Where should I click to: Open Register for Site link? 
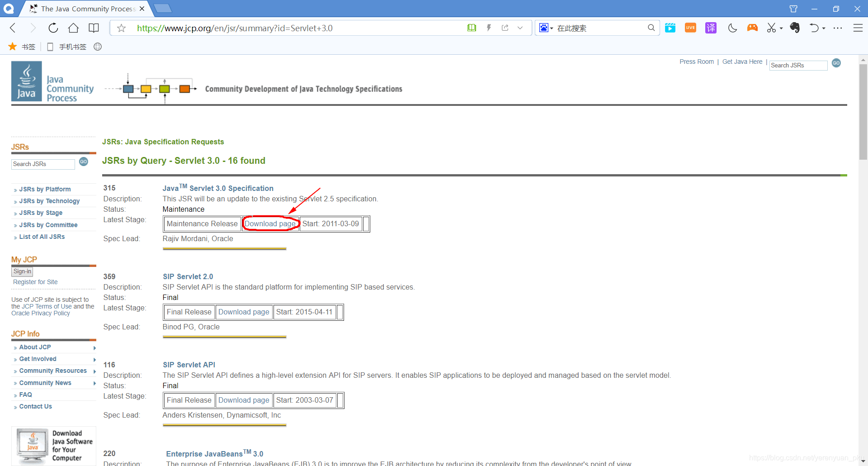[x=35, y=282]
